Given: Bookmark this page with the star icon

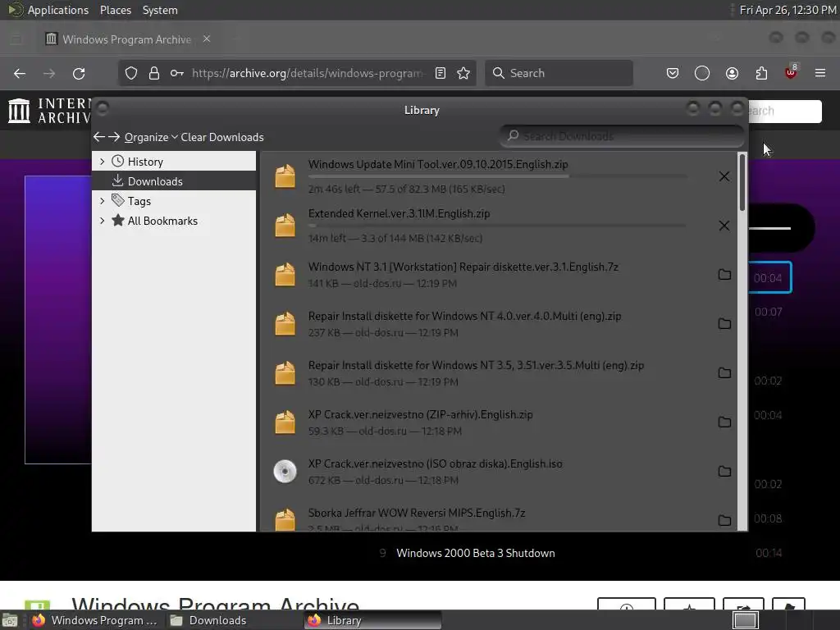Looking at the screenshot, I should 463,73.
